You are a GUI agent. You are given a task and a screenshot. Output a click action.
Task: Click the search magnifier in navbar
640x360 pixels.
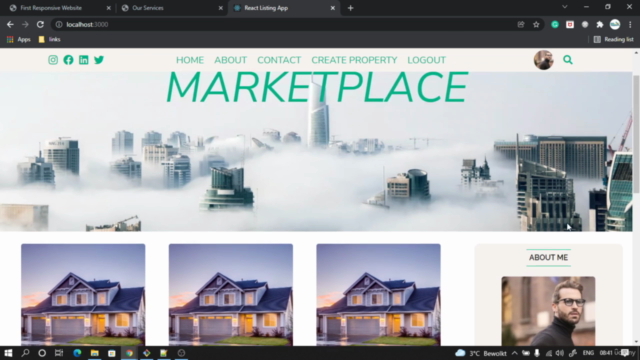568,60
